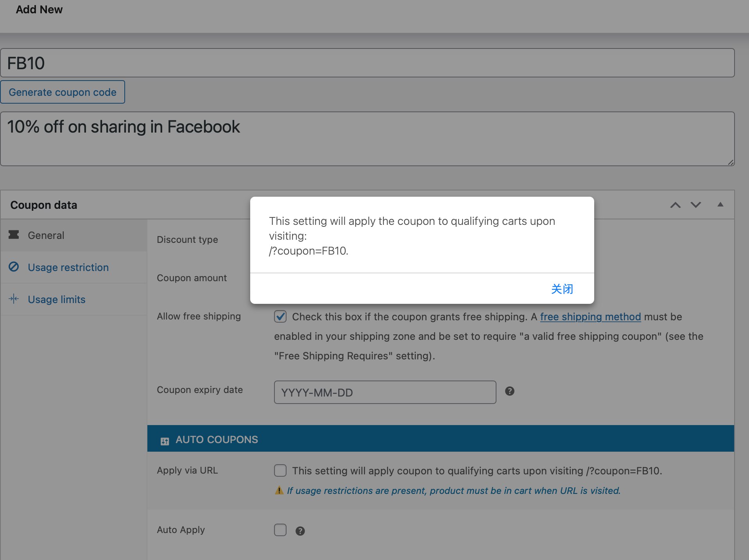Click the Usage restriction ban icon

(14, 267)
